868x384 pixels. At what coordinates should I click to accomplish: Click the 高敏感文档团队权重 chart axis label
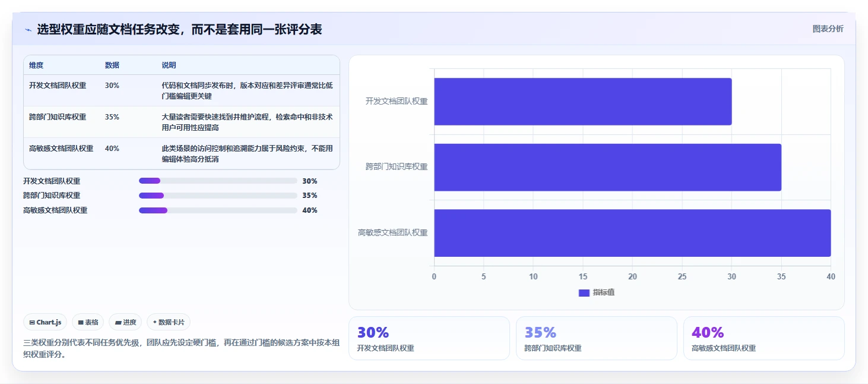[x=393, y=233]
